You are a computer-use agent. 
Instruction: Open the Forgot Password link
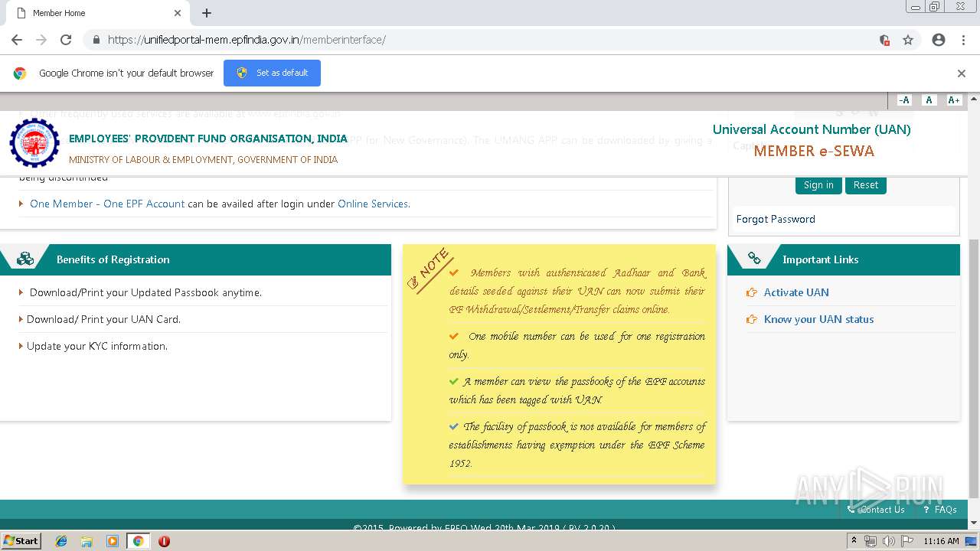click(776, 219)
